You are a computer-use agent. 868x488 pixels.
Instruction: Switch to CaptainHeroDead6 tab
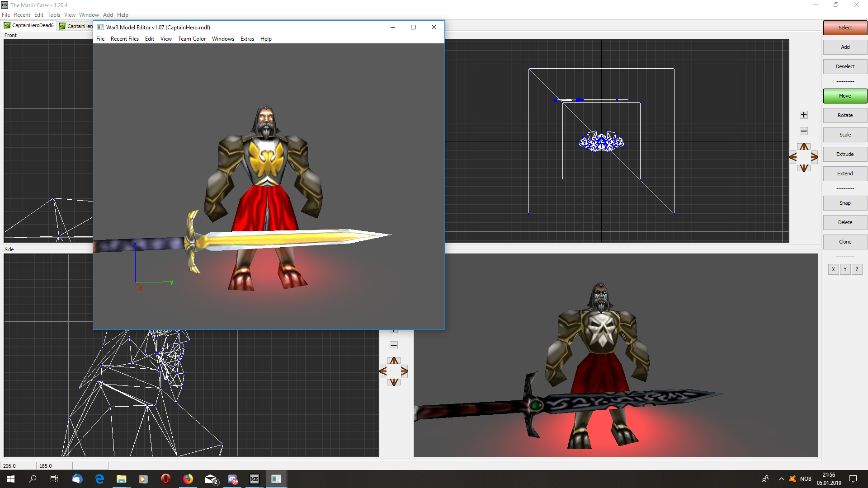[29, 26]
